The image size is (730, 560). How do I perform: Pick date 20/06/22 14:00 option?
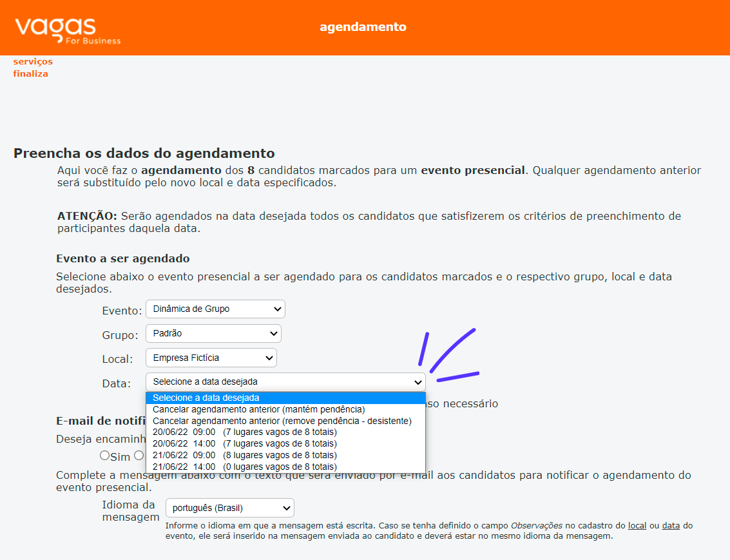coord(285,443)
